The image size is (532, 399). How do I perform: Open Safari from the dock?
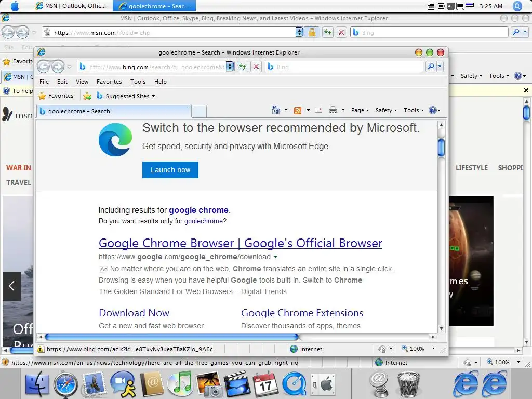(65, 385)
